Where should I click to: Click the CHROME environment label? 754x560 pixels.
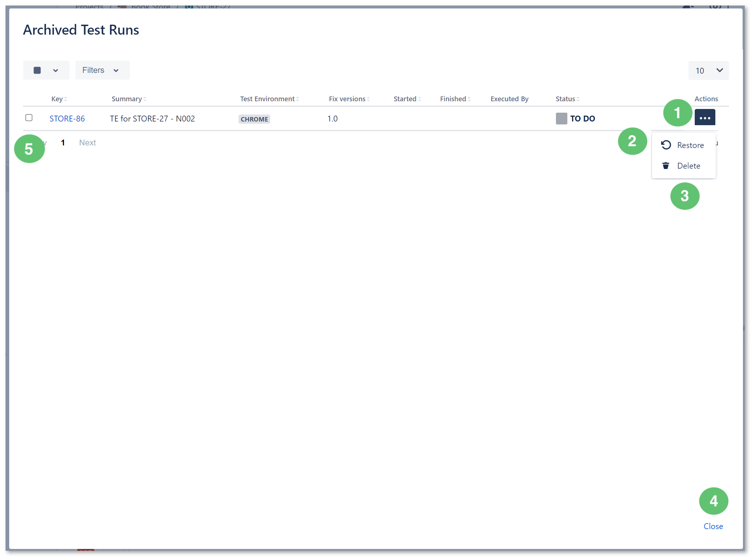coord(254,119)
